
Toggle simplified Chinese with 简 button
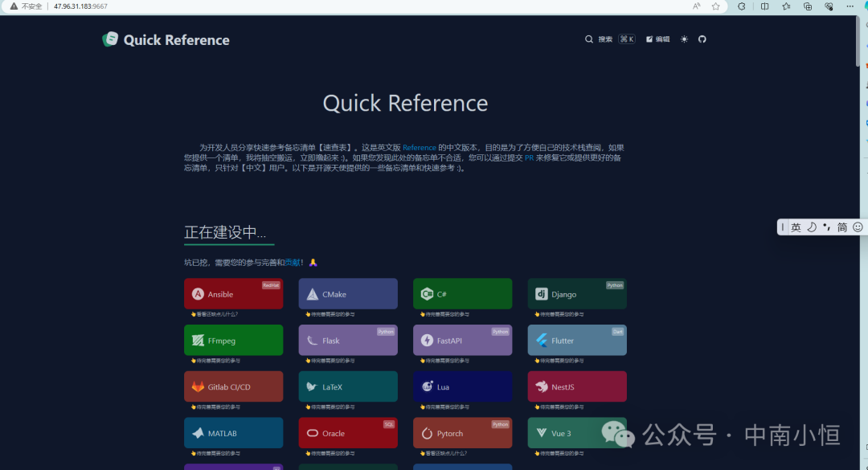(841, 227)
